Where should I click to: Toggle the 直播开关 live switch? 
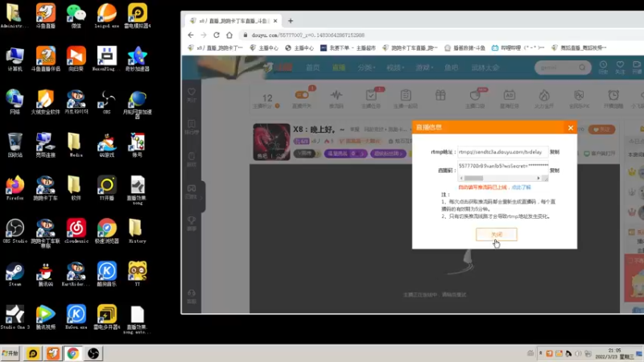click(x=302, y=95)
